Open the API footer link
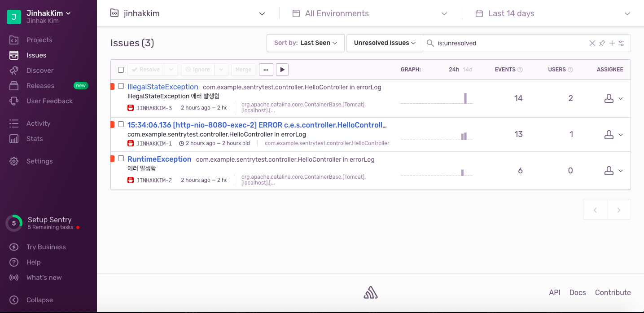The image size is (644, 313). (555, 292)
